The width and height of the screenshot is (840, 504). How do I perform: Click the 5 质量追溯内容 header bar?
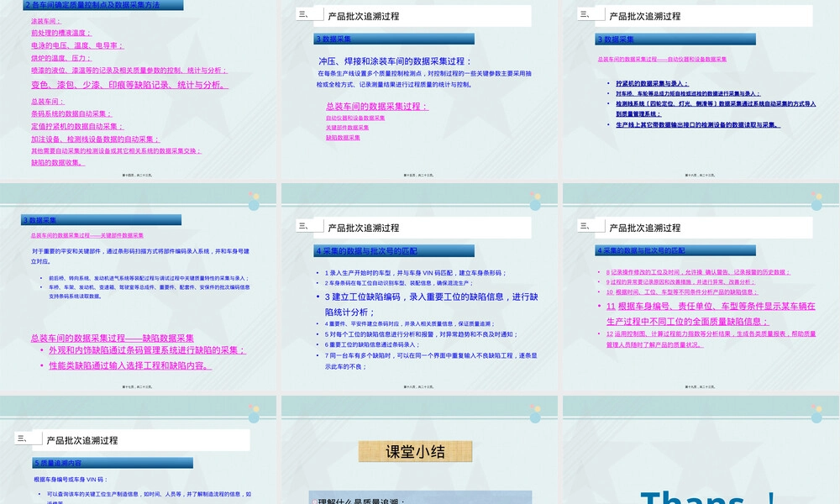pyautogui.click(x=113, y=463)
